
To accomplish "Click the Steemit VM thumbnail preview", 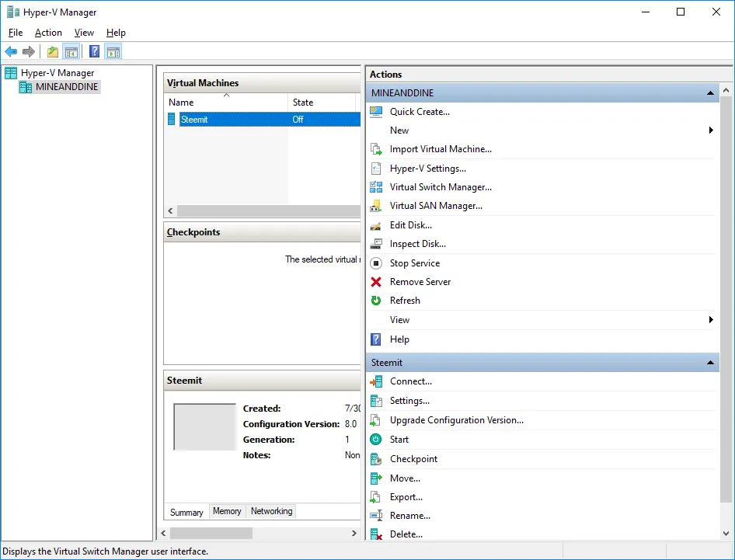I will (205, 427).
